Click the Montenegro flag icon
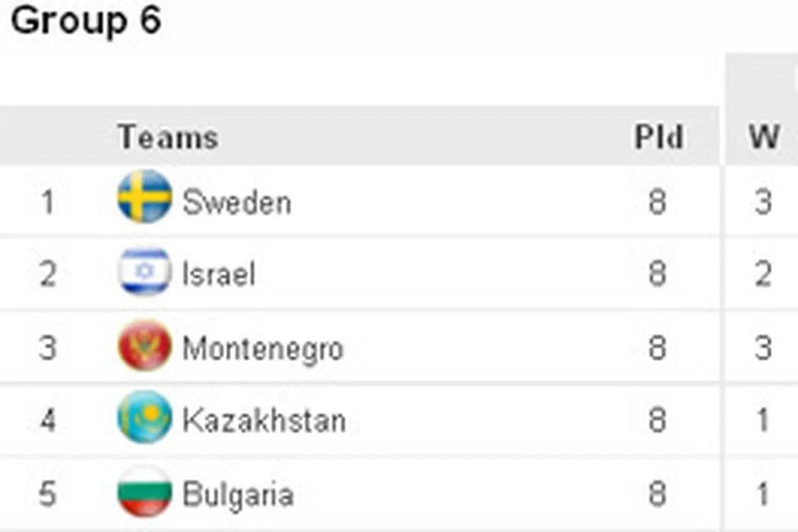 coord(144,347)
